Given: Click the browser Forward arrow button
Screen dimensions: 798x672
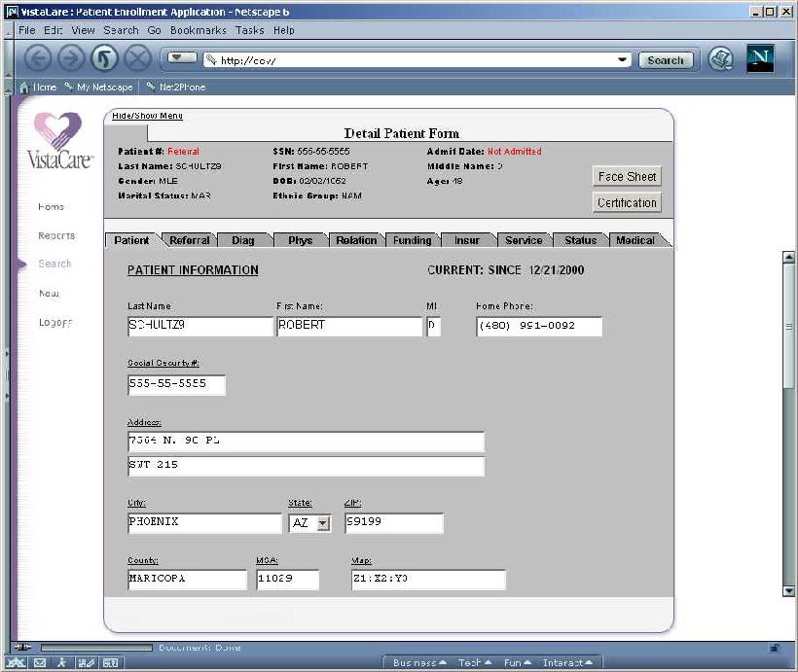Looking at the screenshot, I should click(71, 58).
